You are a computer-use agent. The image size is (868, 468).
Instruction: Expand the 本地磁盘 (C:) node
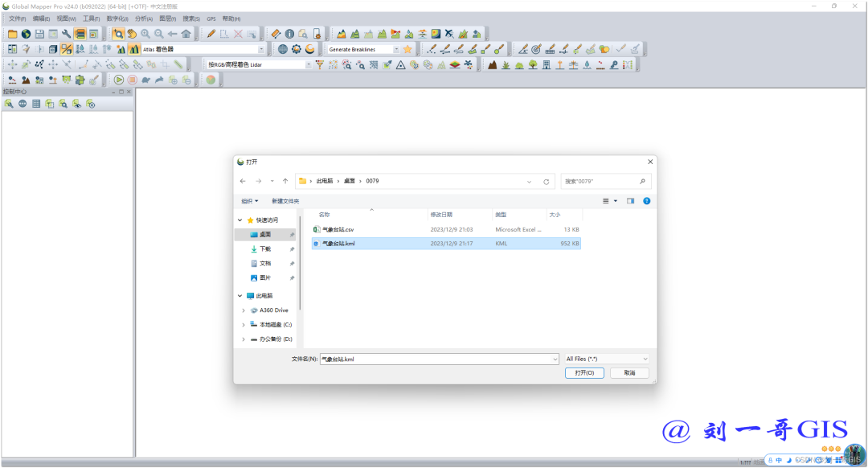click(244, 325)
